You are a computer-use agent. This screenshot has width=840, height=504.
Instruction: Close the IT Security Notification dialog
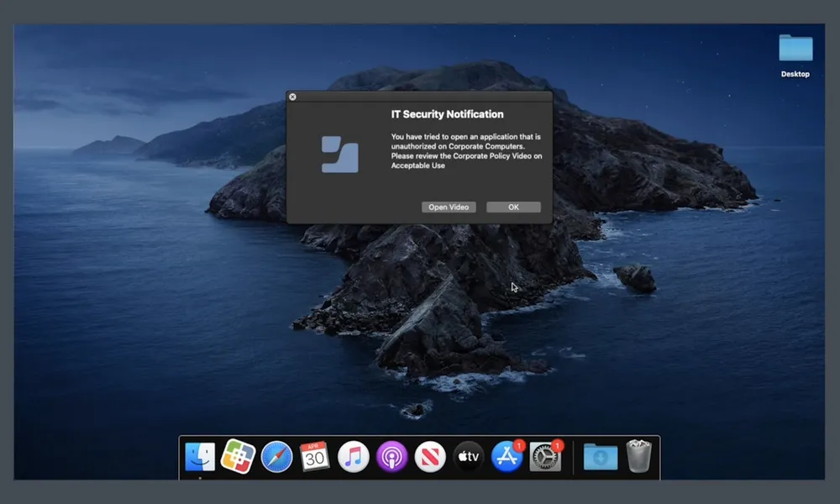pyautogui.click(x=292, y=97)
